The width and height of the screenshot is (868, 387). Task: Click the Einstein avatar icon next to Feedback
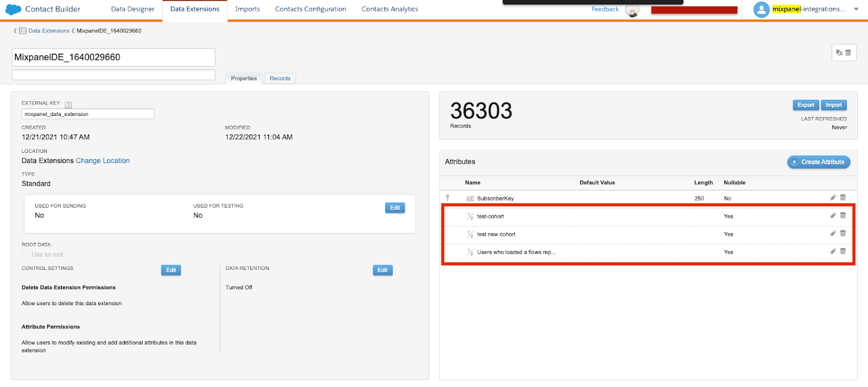coord(632,10)
